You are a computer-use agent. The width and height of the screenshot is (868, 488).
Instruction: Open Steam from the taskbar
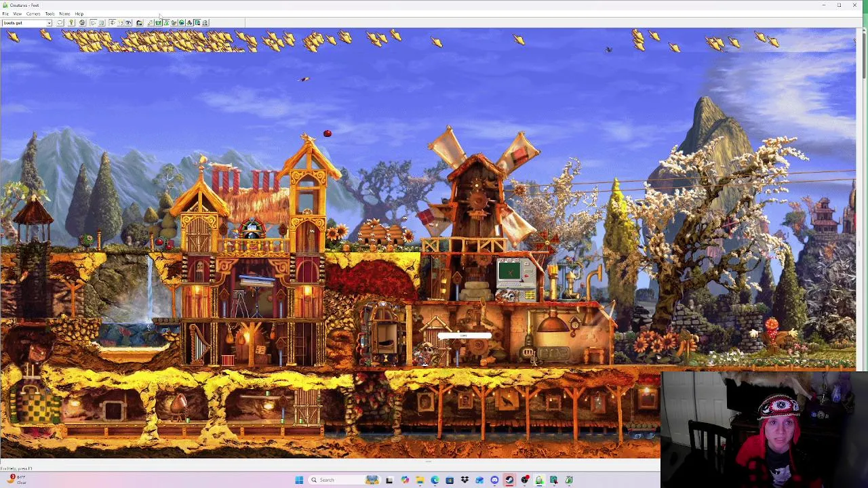(x=509, y=480)
